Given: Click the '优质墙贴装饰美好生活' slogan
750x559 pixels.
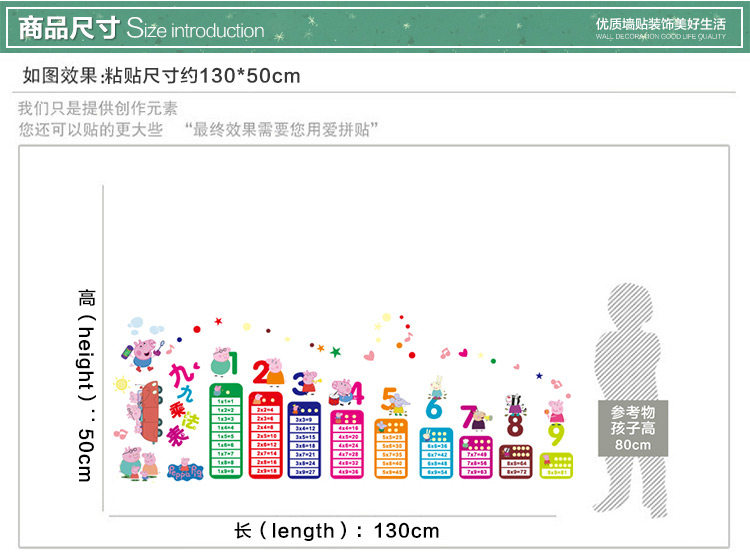Looking at the screenshot, I should (661, 24).
